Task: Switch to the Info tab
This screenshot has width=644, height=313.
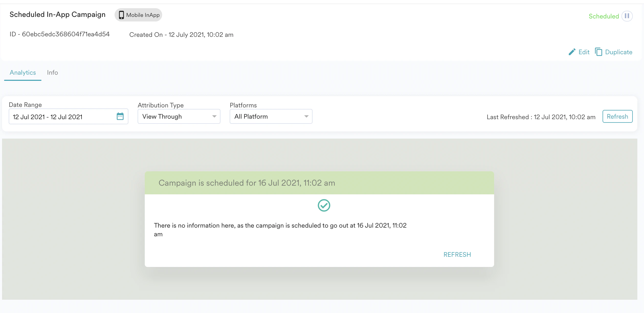Action: click(52, 73)
